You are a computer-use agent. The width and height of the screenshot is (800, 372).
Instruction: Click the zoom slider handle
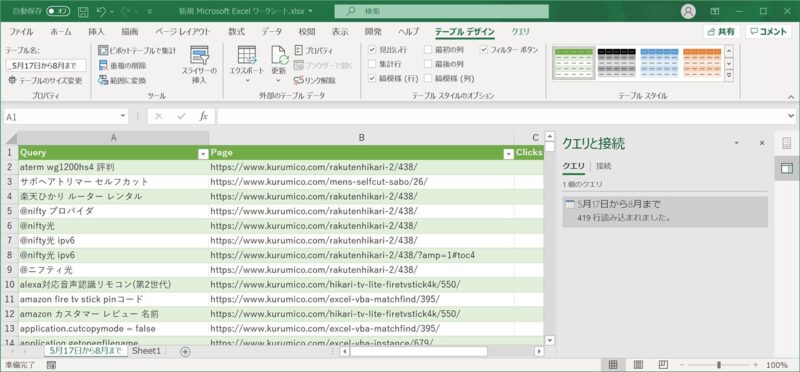719,365
